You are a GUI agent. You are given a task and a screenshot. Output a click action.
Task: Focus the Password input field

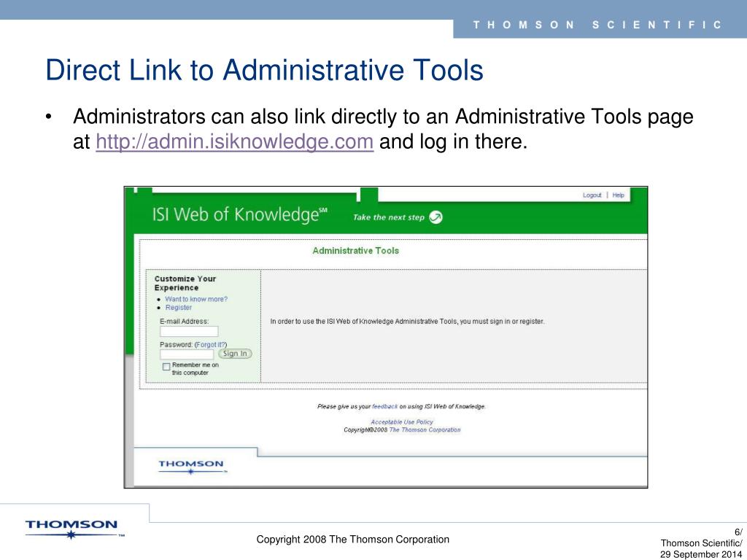(x=187, y=354)
